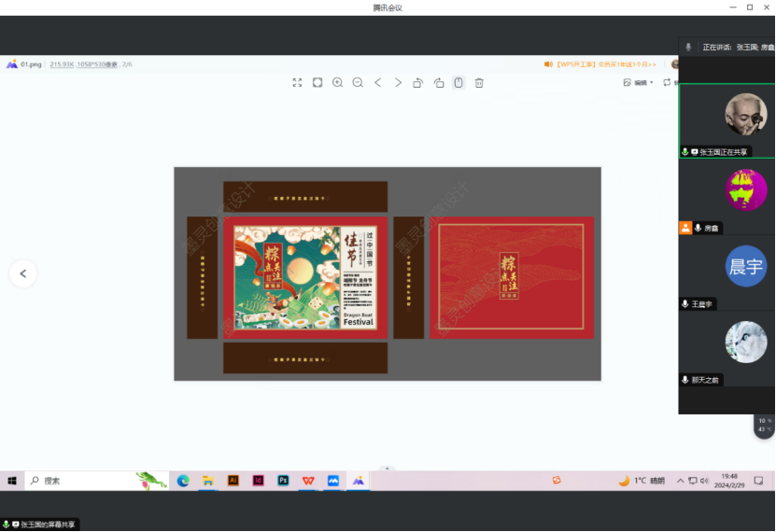Click the zoom out magnifier icon
The width and height of the screenshot is (776, 532).
(x=358, y=83)
